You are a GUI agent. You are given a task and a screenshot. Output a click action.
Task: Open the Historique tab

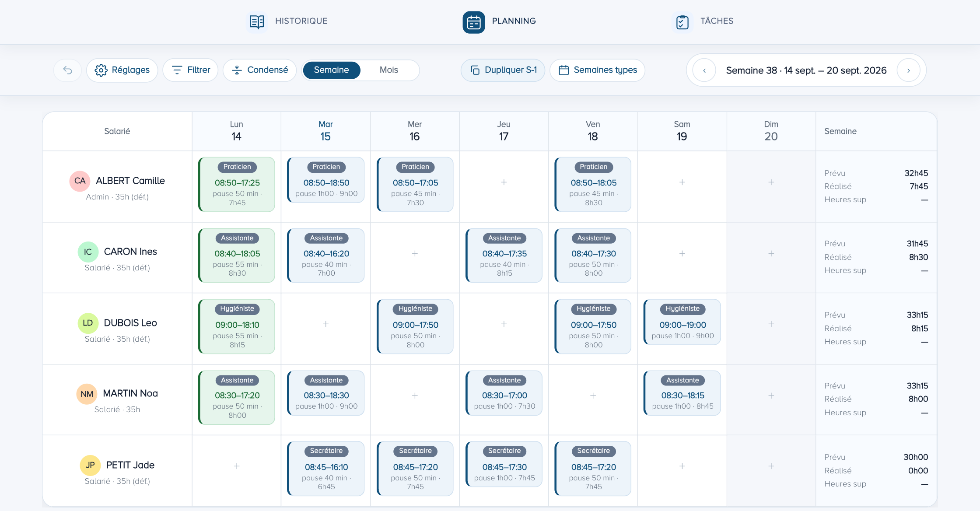click(x=287, y=21)
